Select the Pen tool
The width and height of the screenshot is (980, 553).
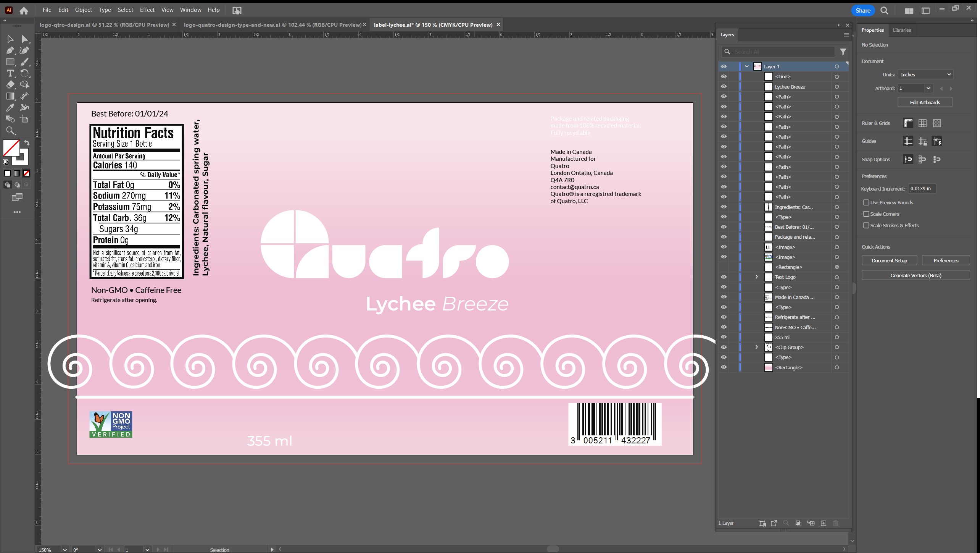(10, 50)
